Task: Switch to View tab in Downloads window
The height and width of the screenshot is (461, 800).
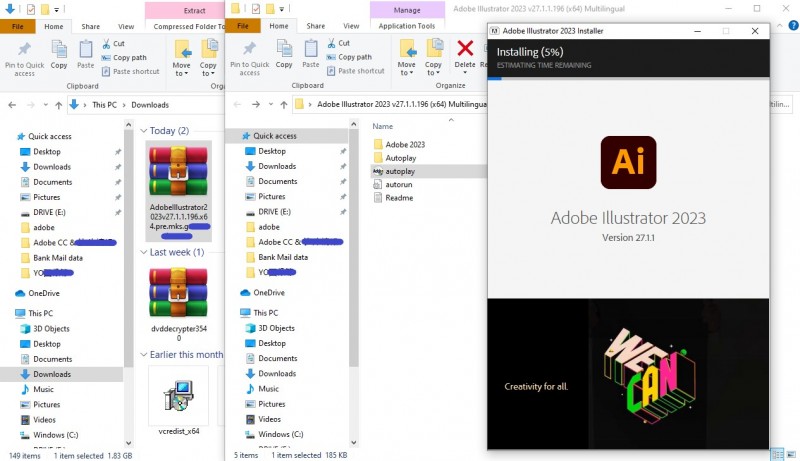Action: tap(126, 27)
